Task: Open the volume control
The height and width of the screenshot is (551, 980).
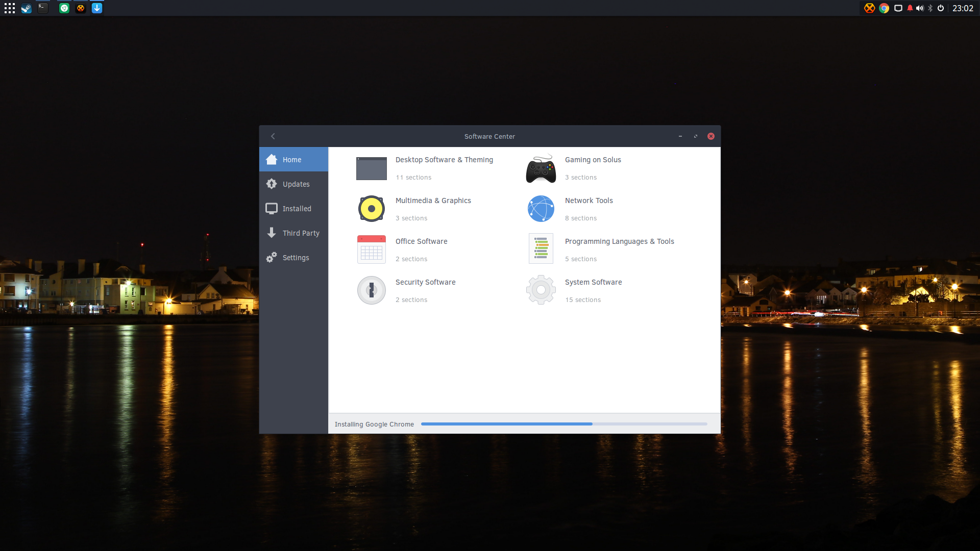Action: tap(920, 8)
